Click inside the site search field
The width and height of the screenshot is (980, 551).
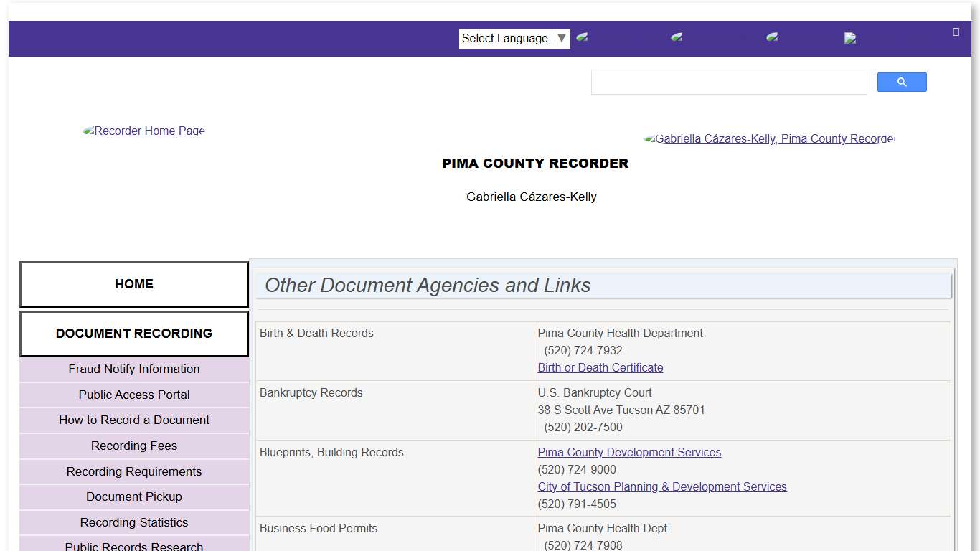729,82
